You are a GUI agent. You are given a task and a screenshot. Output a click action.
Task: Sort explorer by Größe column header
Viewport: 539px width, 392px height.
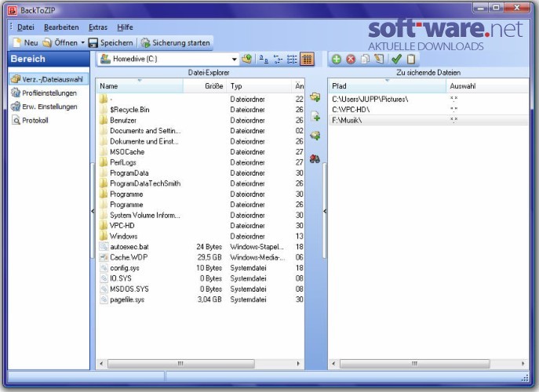click(x=205, y=86)
